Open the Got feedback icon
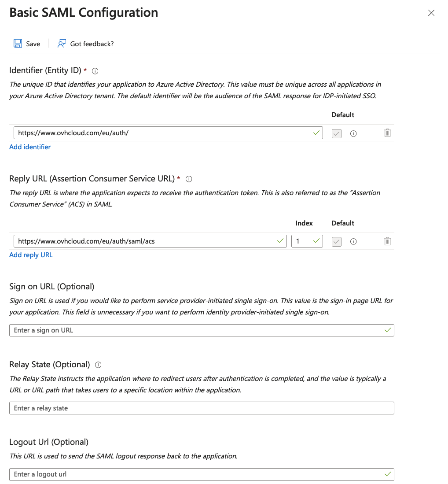448x484 pixels. 62,44
